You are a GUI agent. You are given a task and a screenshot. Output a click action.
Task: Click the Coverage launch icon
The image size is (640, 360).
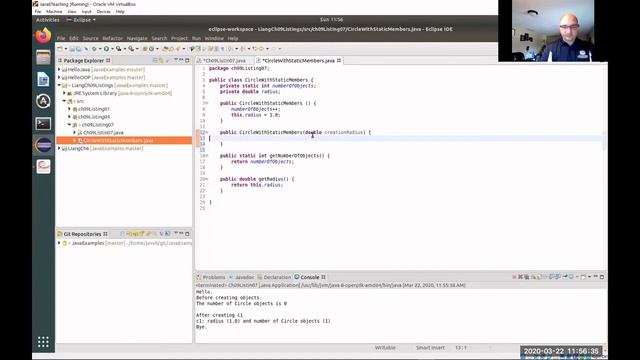pyautogui.click(x=118, y=49)
